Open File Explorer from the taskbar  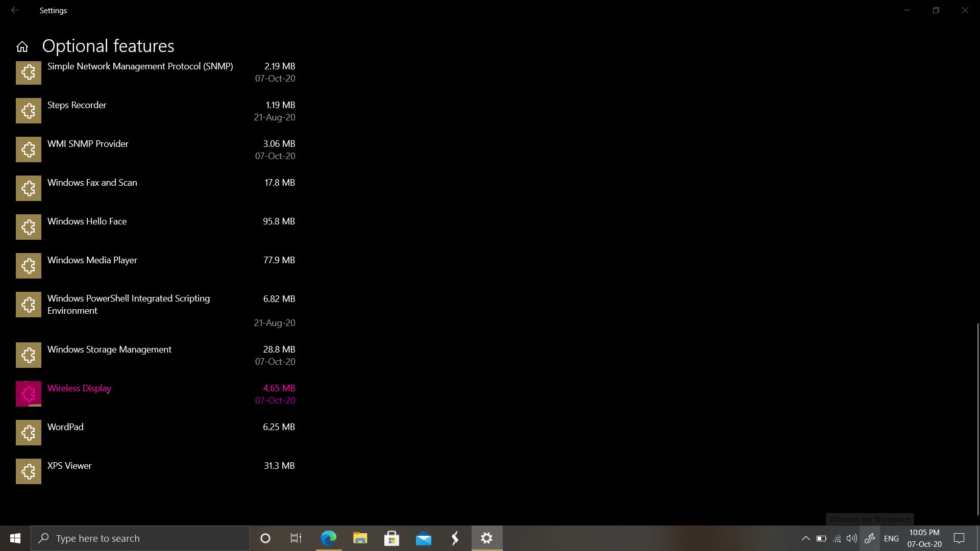click(360, 538)
